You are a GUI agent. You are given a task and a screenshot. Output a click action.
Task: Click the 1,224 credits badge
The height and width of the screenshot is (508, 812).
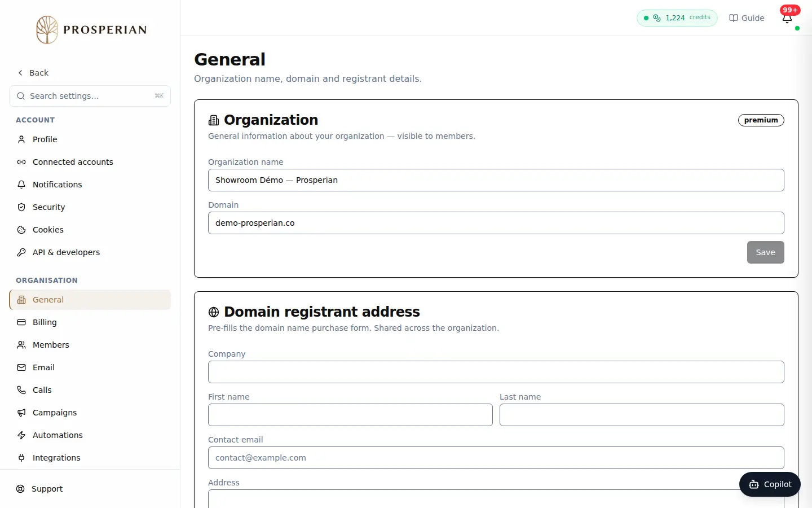pos(677,18)
